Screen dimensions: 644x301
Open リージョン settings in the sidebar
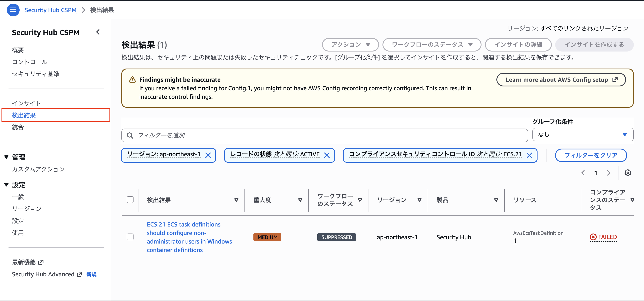tap(26, 209)
